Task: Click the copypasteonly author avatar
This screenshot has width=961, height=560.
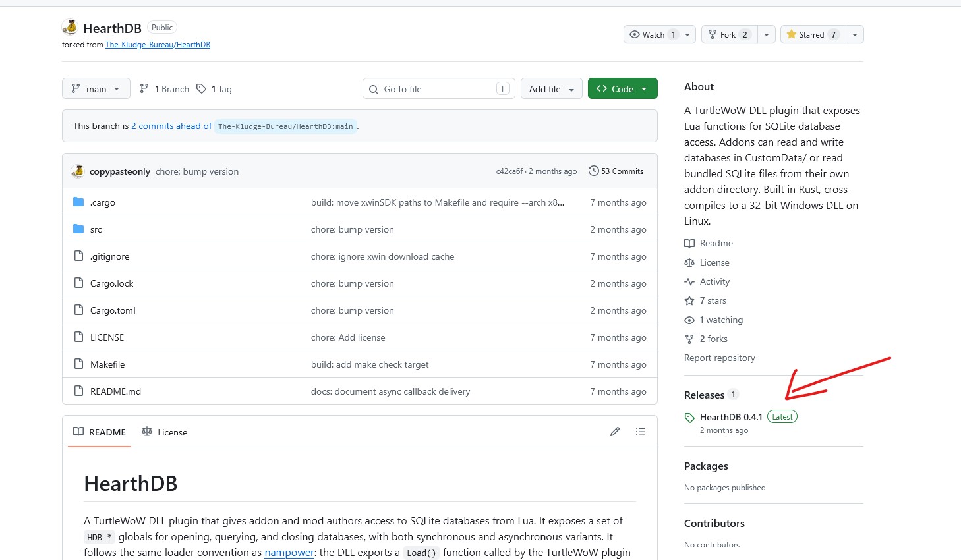Action: (x=78, y=171)
